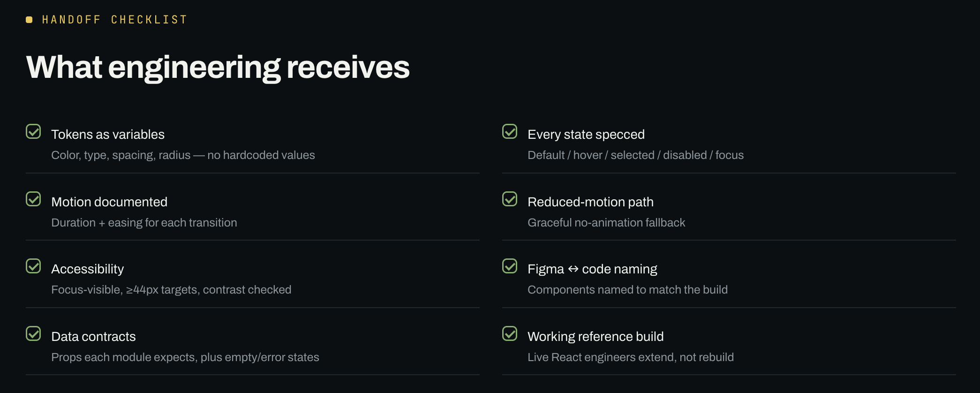
Task: Open the Tokens as variables item title
Action: [x=108, y=135]
